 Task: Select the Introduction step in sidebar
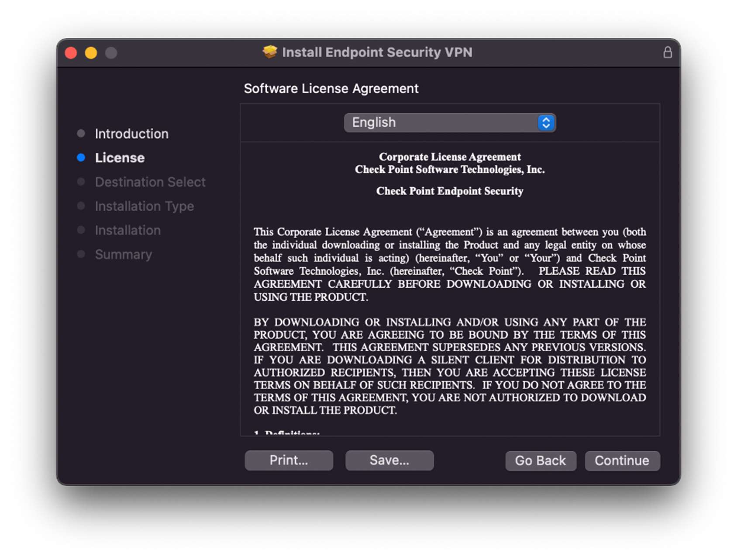(x=131, y=134)
